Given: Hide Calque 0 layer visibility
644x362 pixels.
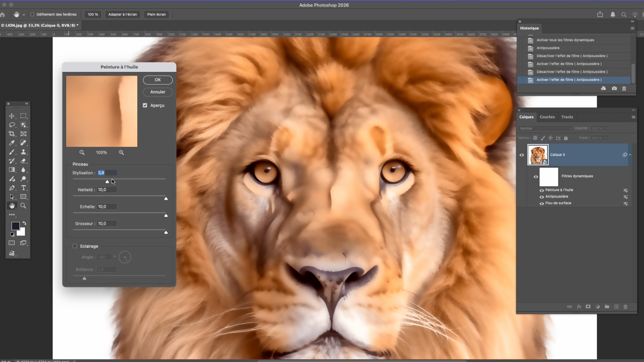Looking at the screenshot, I should point(522,155).
